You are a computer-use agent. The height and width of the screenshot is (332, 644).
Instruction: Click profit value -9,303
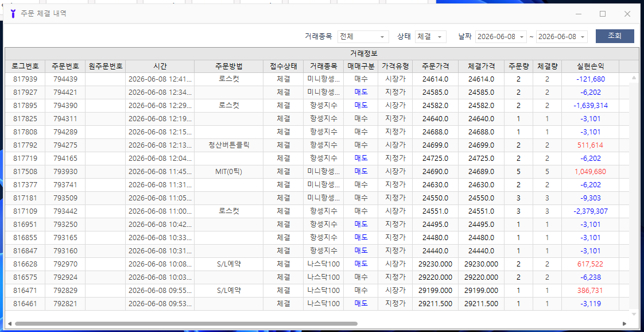click(x=590, y=198)
